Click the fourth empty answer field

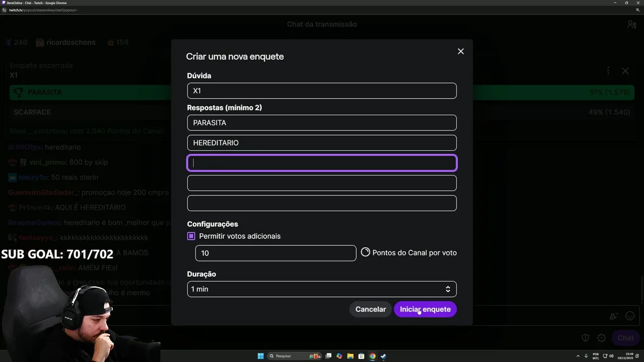coord(321,183)
